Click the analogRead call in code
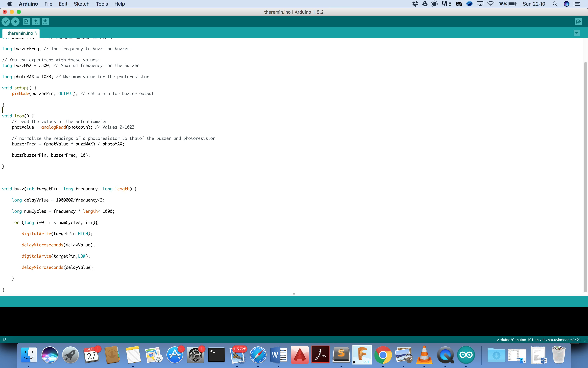Image resolution: width=588 pixels, height=368 pixels. [x=53, y=127]
